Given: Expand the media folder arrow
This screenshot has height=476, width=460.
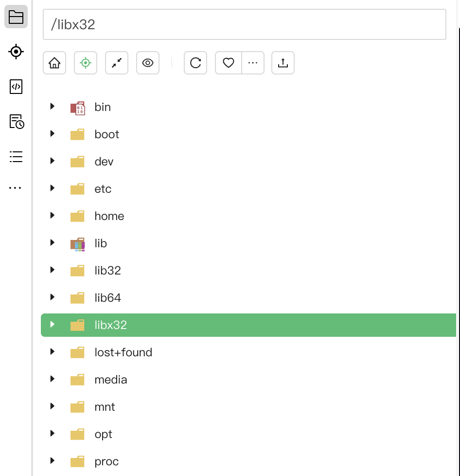Looking at the screenshot, I should (x=52, y=379).
